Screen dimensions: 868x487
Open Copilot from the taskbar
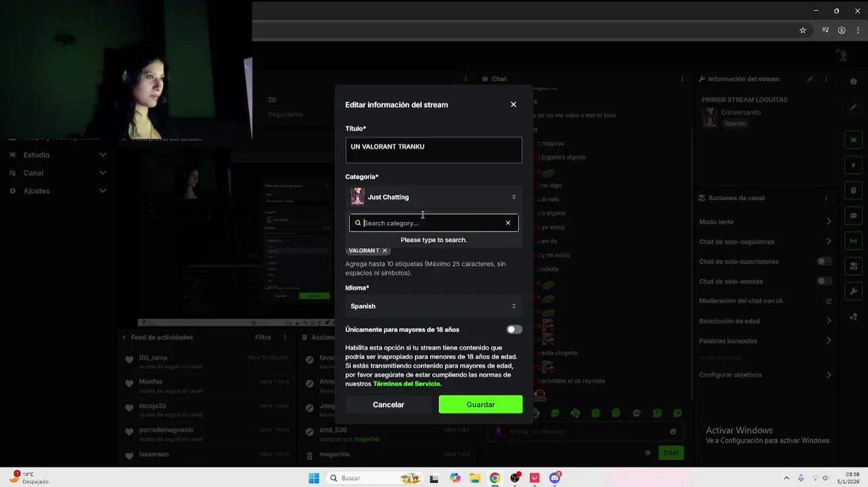[455, 478]
